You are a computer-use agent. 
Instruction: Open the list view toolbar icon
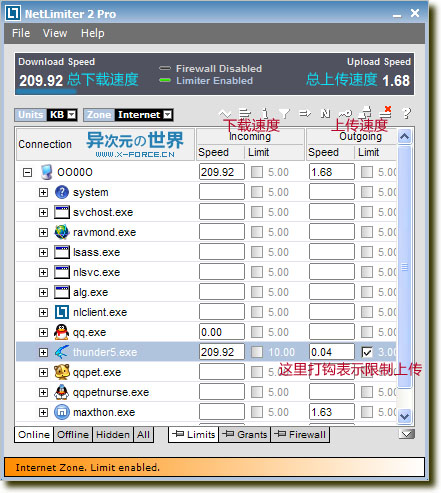pos(245,114)
